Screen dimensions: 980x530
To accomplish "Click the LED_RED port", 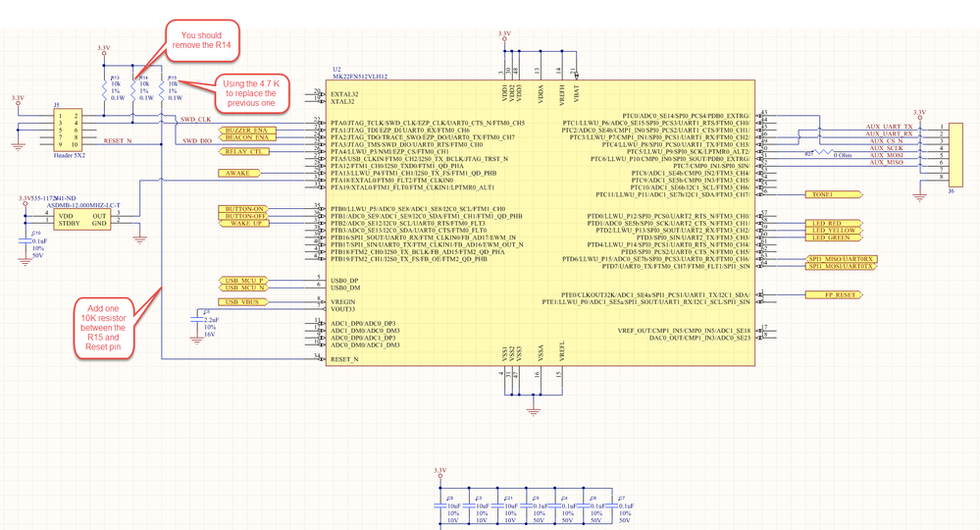I will click(834, 223).
